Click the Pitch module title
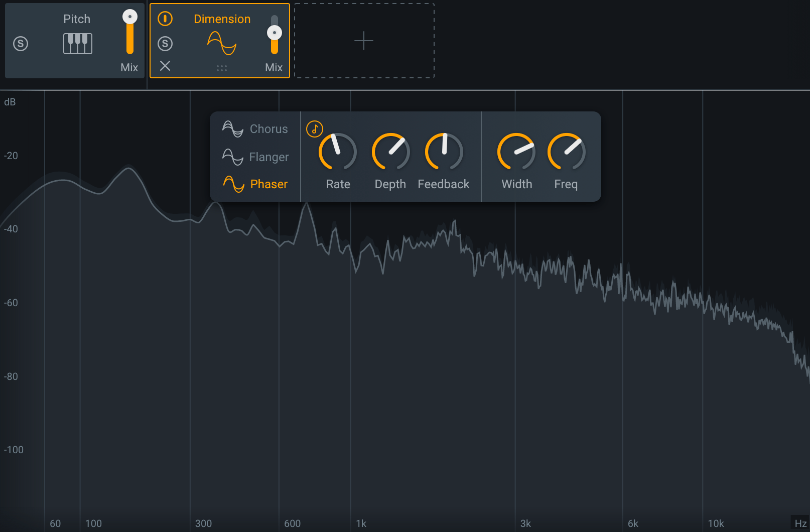The image size is (810, 532). click(77, 19)
